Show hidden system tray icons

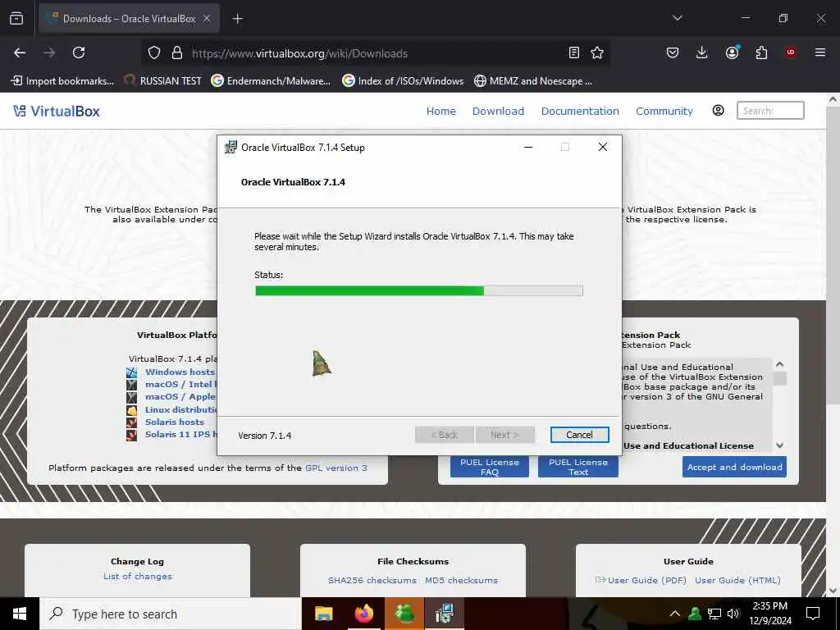[675, 614]
